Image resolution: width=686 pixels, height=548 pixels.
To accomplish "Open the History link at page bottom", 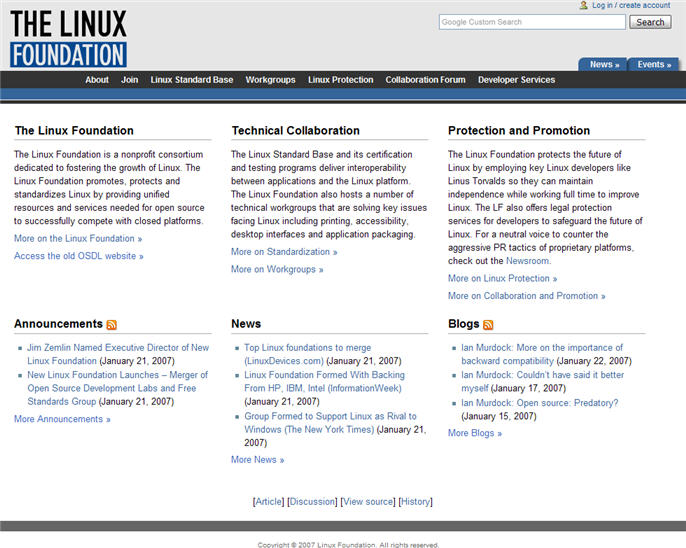I will tap(415, 502).
